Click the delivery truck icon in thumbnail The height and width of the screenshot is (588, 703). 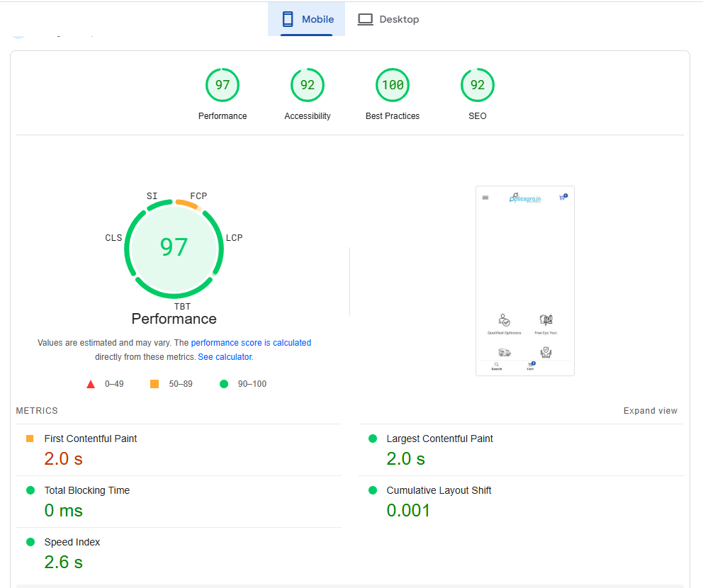click(505, 353)
